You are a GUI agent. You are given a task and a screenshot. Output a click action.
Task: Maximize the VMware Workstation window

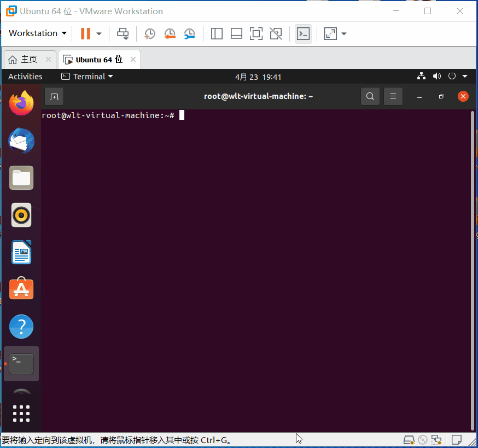coord(428,11)
